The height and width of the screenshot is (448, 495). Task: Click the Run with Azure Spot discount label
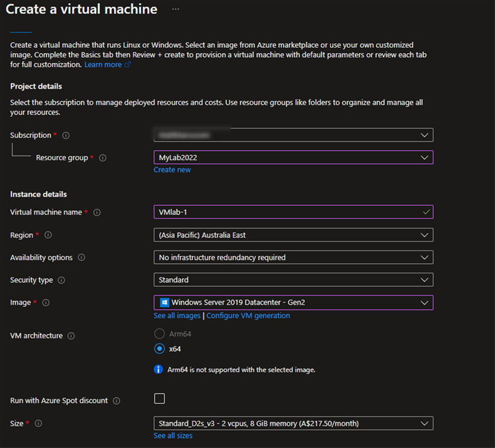pos(59,401)
